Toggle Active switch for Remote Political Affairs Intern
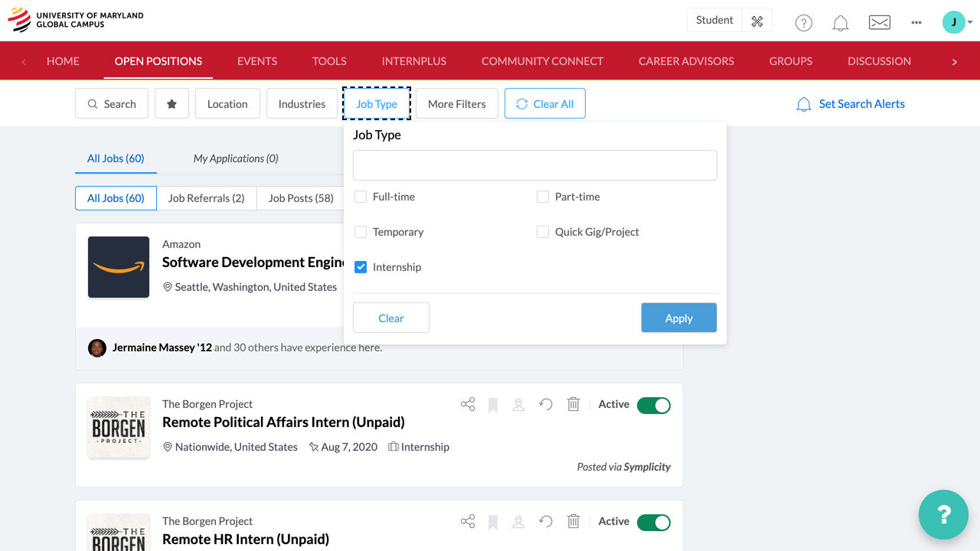Viewport: 980px width, 551px height. (653, 405)
